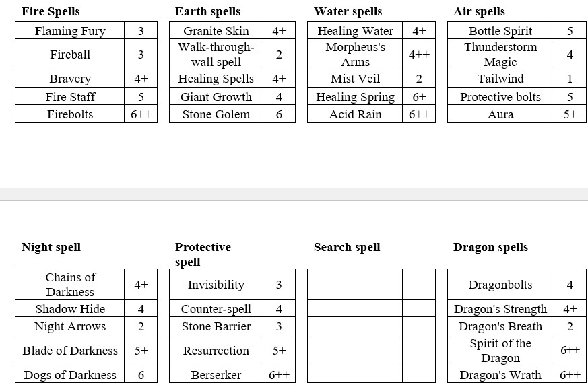Click the Walk-through-wall spell cell
This screenshot has height=385, width=588.
(216, 55)
